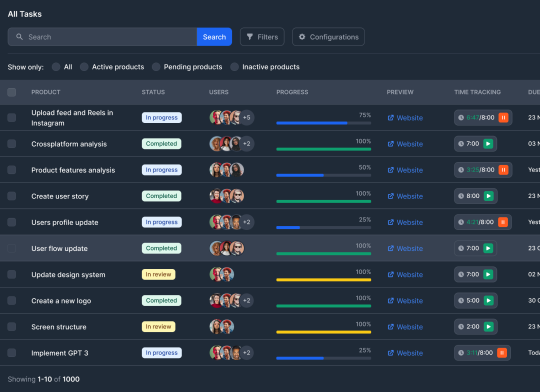Start timer for Create a new logo
This screenshot has height=392, width=540.
[488, 301]
